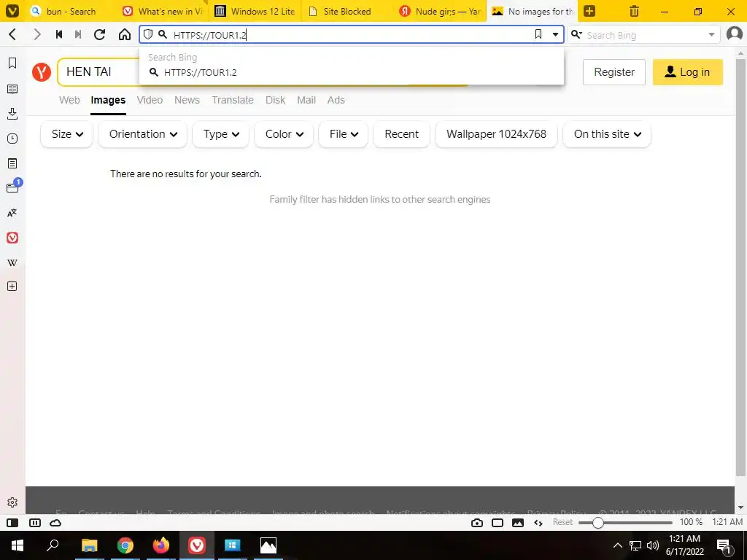Viewport: 747px width, 560px height.
Task: Open the History side panel
Action: (12, 139)
